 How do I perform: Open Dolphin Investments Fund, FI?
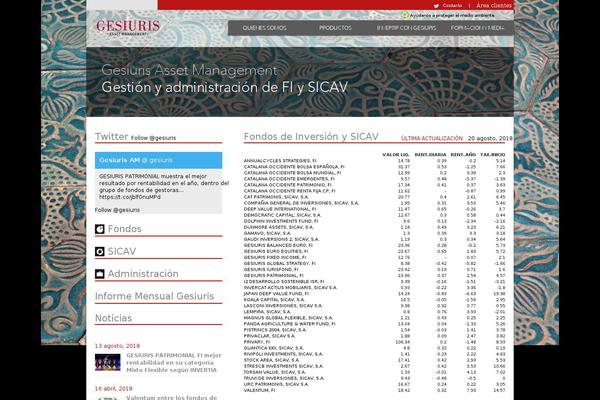(x=281, y=221)
